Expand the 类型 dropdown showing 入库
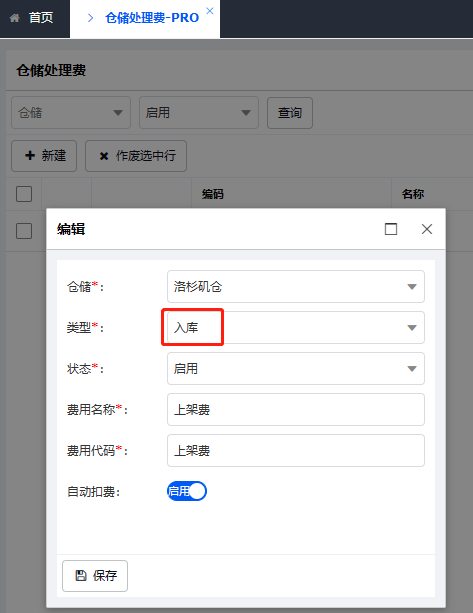 (x=296, y=328)
